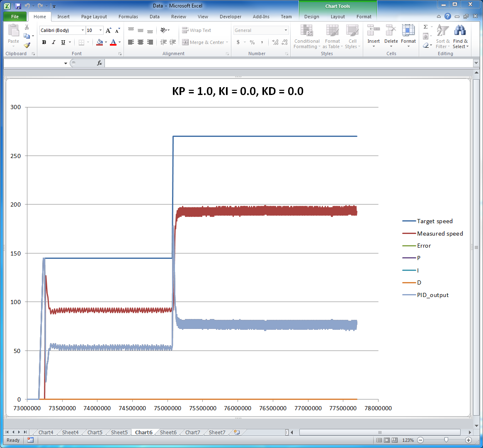
Task: Open the General number format dropdown
Action: coord(286,30)
